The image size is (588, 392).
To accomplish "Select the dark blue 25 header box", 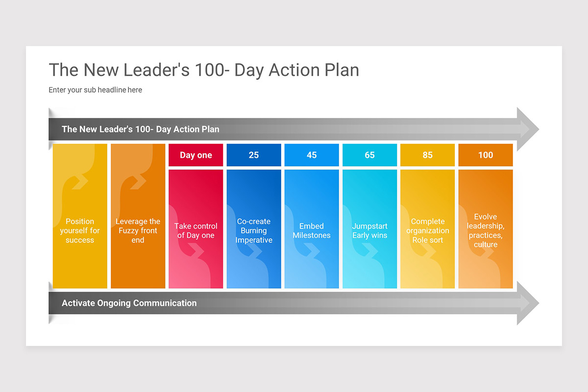I will [x=254, y=155].
